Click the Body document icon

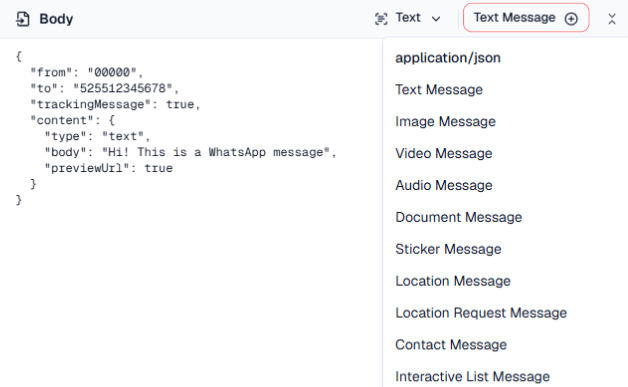[22, 19]
